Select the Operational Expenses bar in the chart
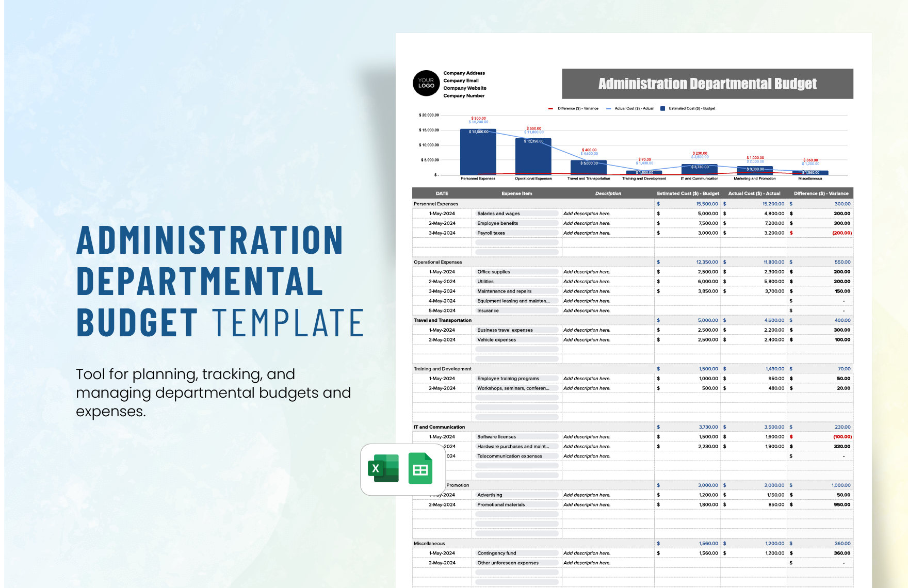This screenshot has height=588, width=908. pyautogui.click(x=532, y=157)
